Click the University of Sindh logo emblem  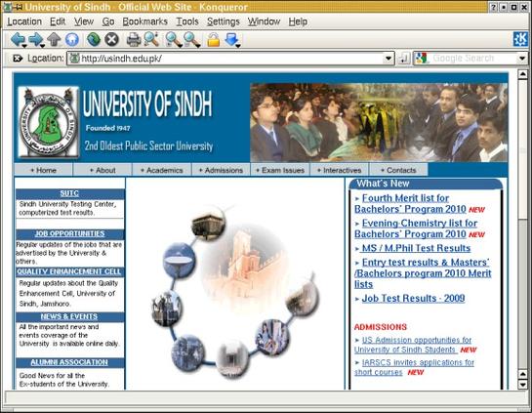tap(49, 122)
